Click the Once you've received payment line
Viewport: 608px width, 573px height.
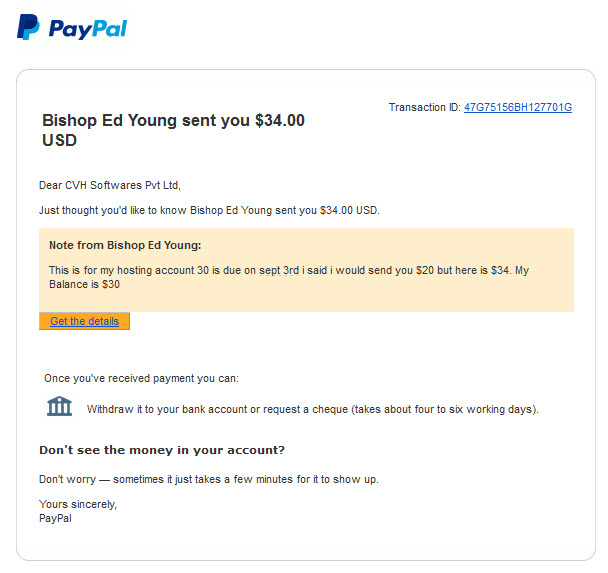click(142, 378)
